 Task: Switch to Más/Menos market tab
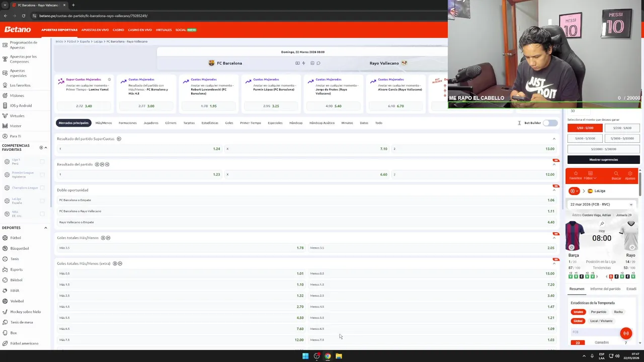(x=104, y=123)
